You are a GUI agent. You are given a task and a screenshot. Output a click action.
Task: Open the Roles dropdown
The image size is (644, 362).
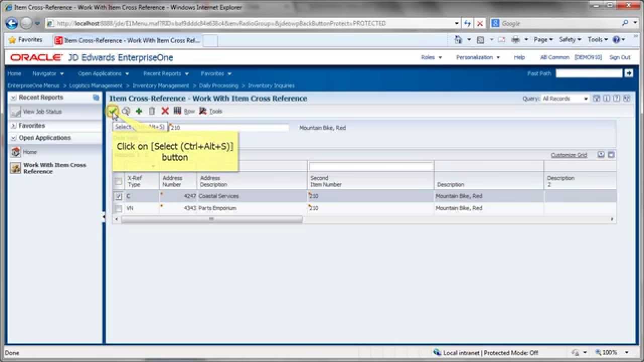tap(431, 57)
